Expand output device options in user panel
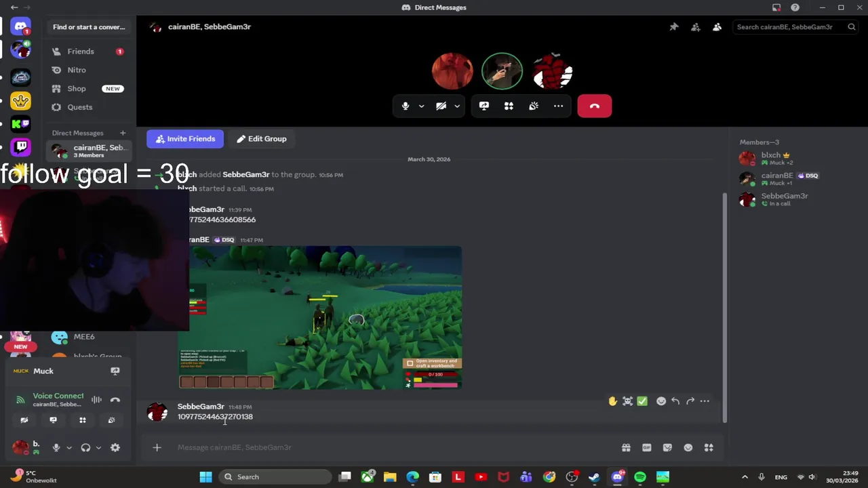Screen dimensions: 868x488 pyautogui.click(x=98, y=447)
